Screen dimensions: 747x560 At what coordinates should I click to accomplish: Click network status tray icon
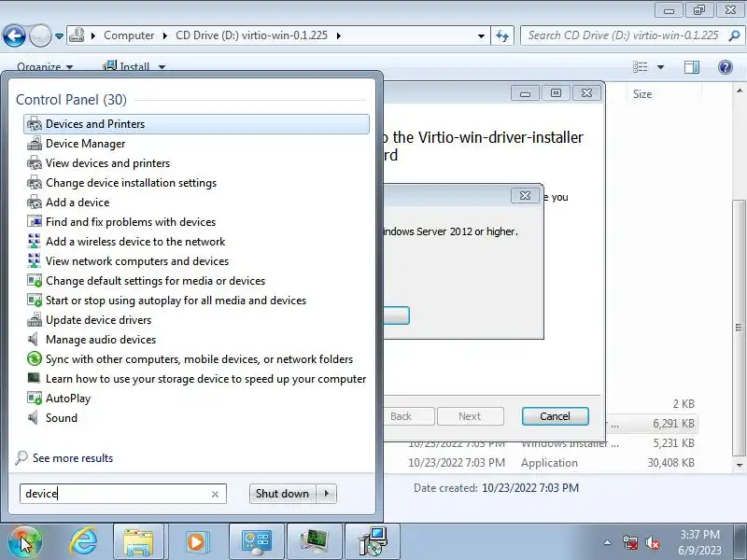[629, 542]
